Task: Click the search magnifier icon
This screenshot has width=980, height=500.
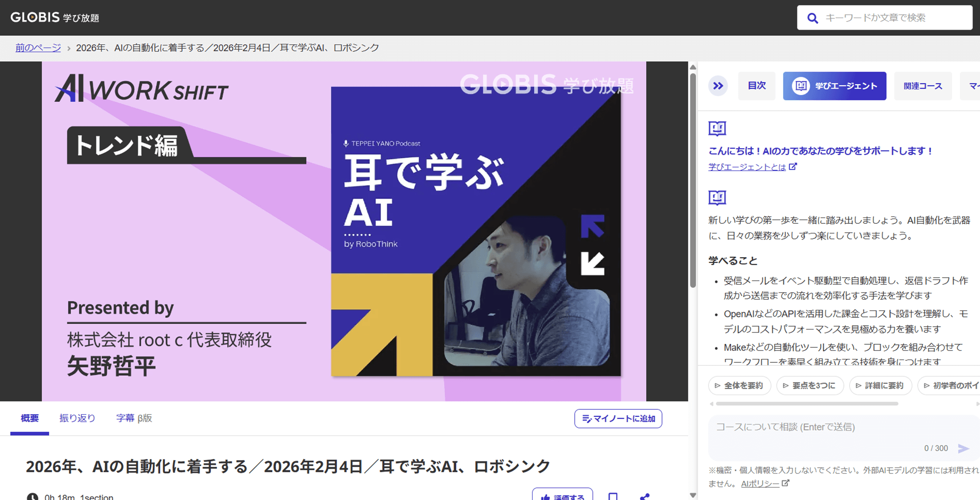Action: [812, 18]
